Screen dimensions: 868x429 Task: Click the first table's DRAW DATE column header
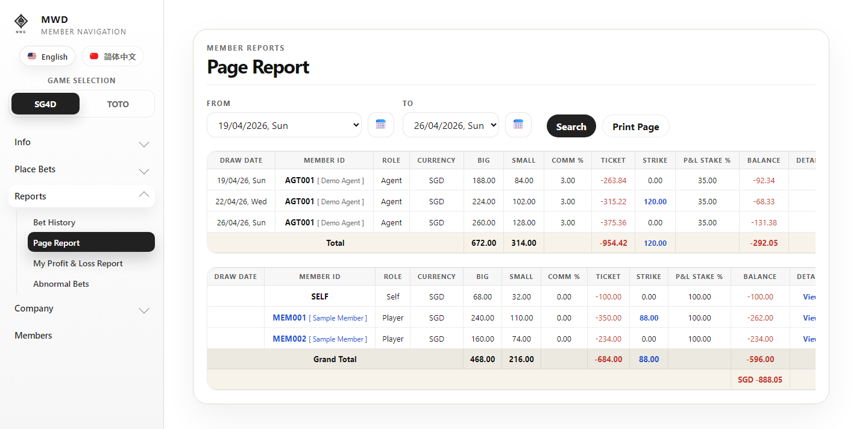pyautogui.click(x=241, y=160)
